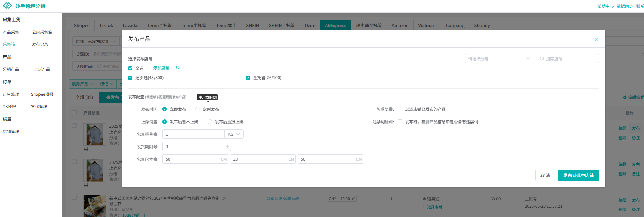Open 帮助中心 in the top bar

(x=605, y=6)
